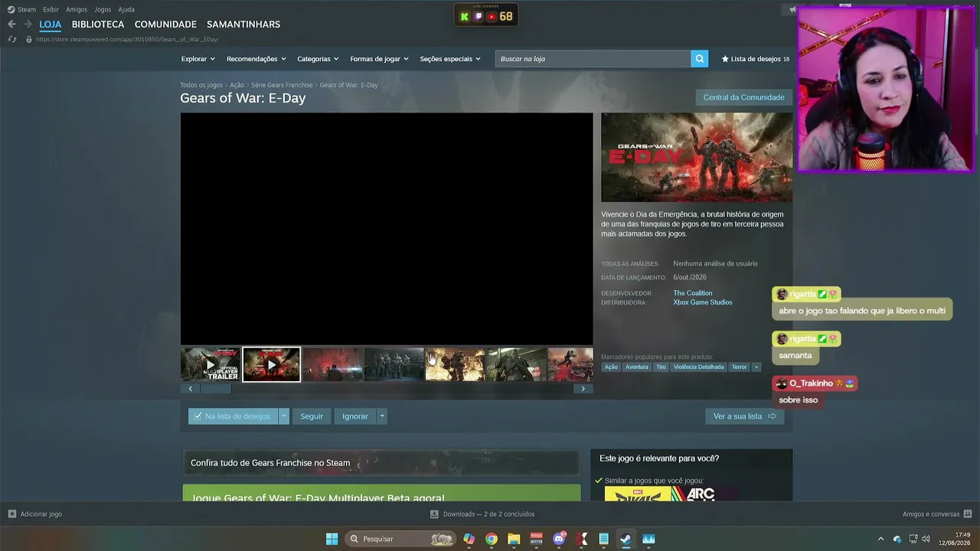980x551 pixels.
Task: Select the highlighted second trailer thumbnail
Action: [x=271, y=365]
